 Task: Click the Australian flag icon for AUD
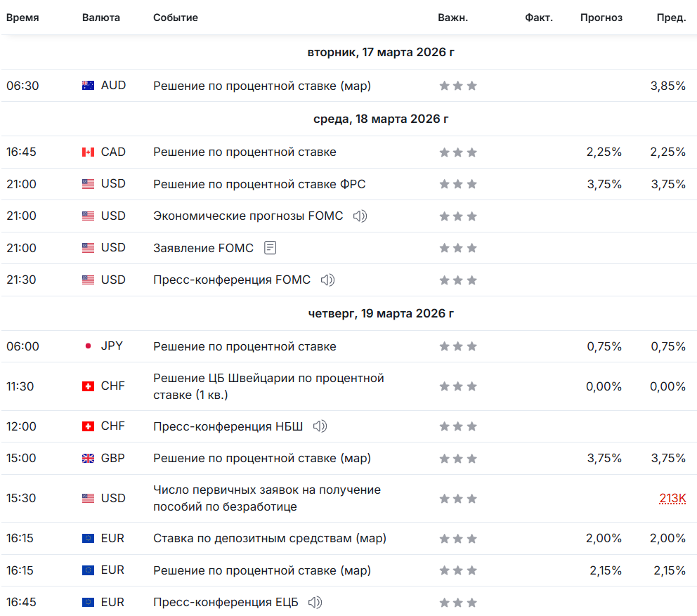click(x=88, y=86)
